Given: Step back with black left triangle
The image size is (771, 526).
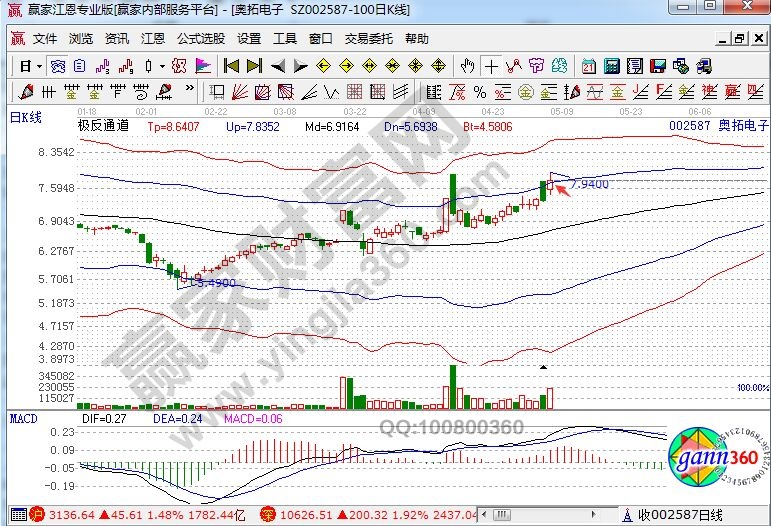Looking at the screenshot, I should [278, 66].
